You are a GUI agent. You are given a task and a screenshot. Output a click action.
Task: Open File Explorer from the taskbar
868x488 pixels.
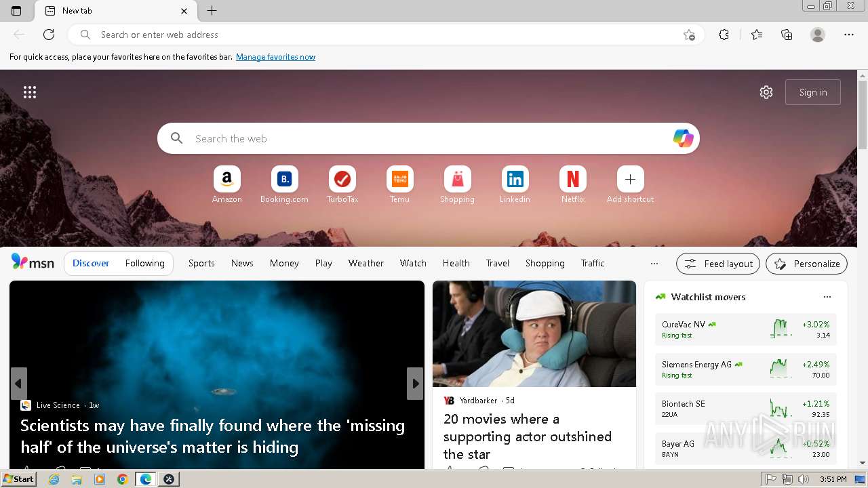pos(77,479)
